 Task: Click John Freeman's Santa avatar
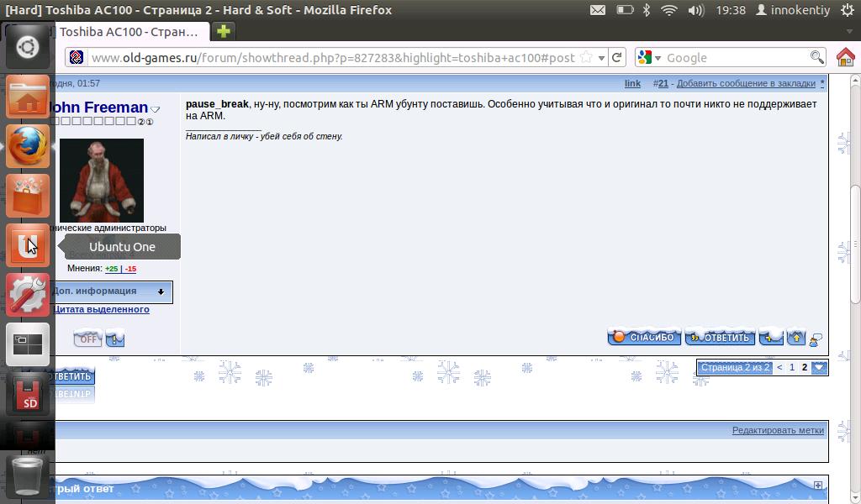(102, 181)
